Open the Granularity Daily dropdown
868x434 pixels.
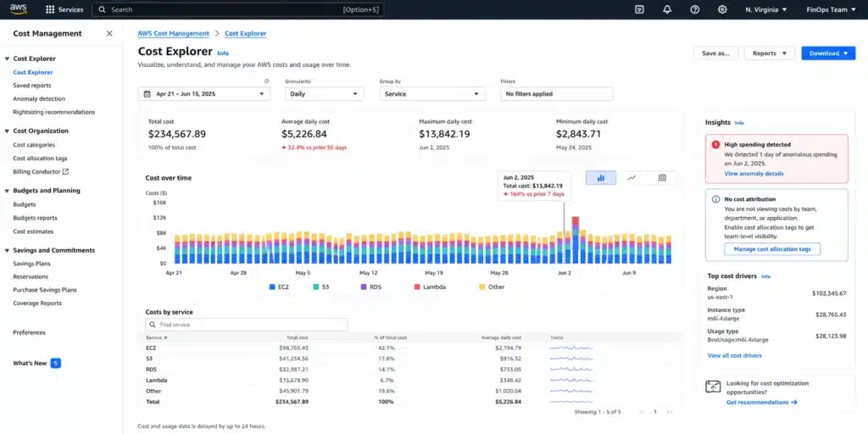tap(325, 94)
